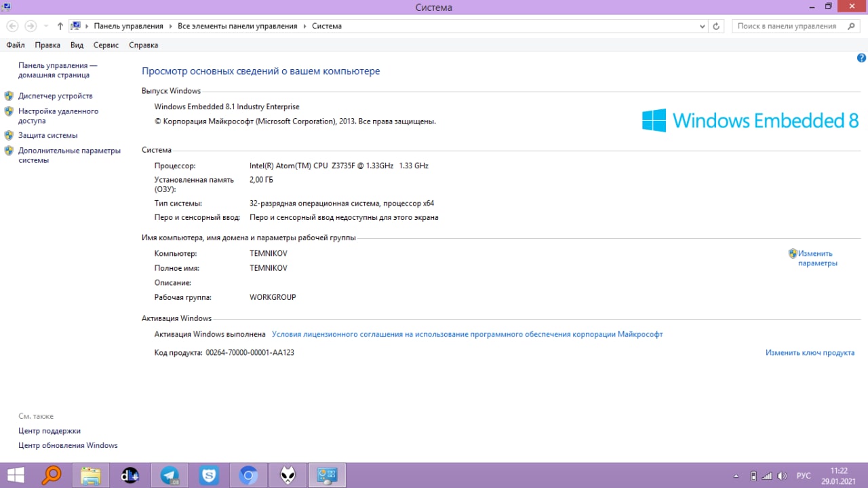Open address bar history dropdown
The height and width of the screenshot is (488, 868).
point(703,26)
